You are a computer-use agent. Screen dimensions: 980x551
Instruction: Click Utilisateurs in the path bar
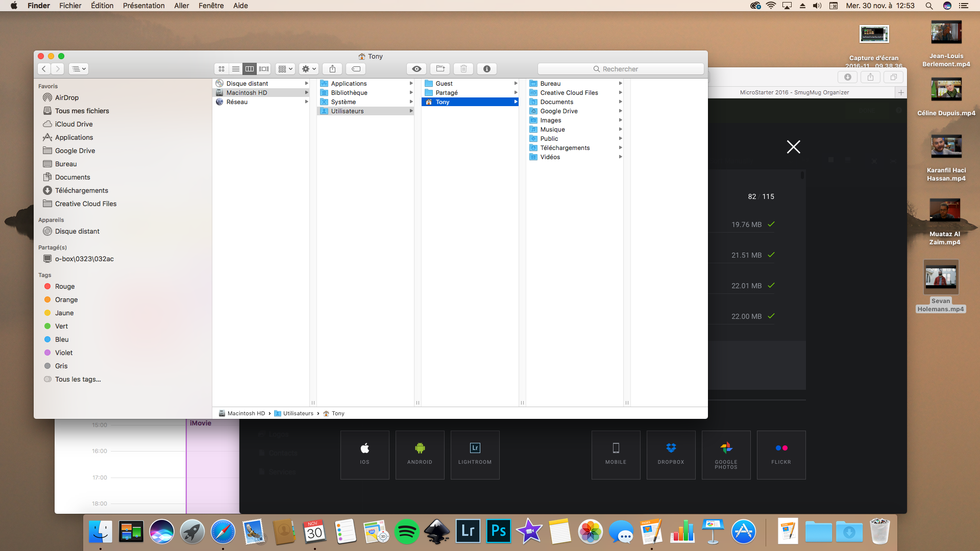pos(298,413)
